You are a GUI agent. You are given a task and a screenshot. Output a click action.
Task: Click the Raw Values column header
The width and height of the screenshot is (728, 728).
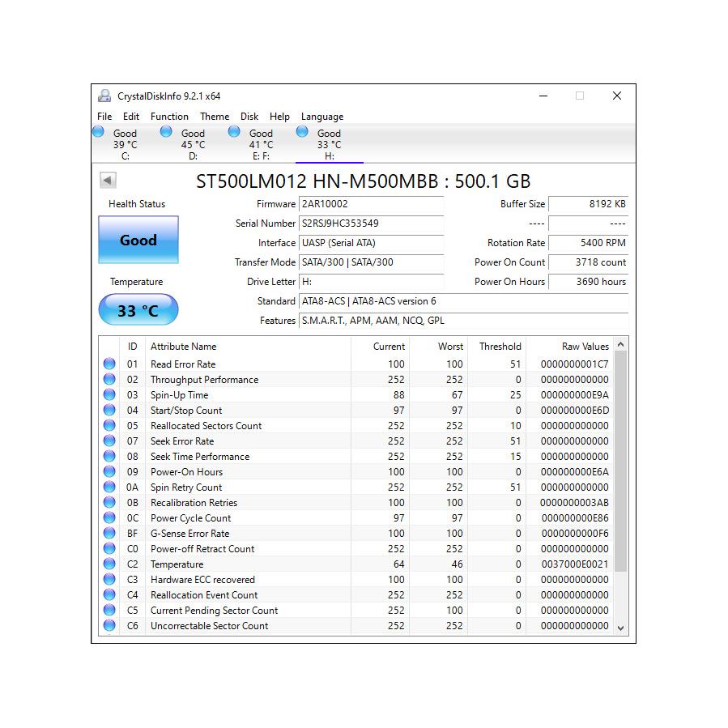[585, 347]
